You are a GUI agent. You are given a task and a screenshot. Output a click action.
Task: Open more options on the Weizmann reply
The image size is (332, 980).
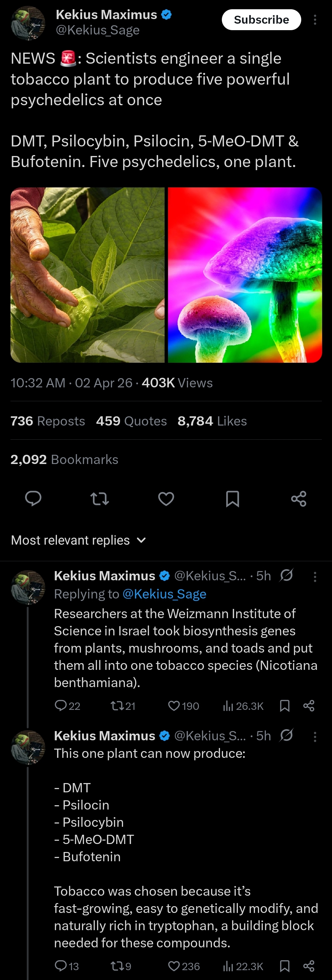click(x=315, y=577)
